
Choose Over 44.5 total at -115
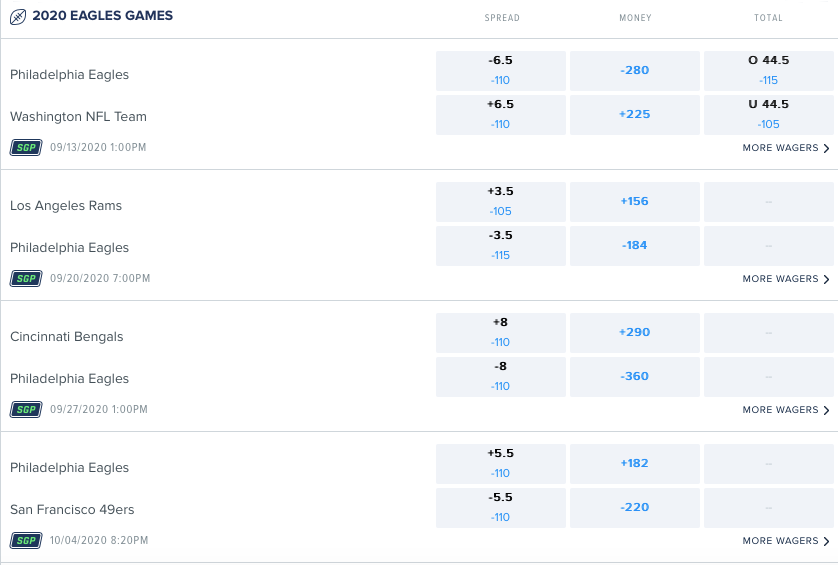pyautogui.click(x=769, y=71)
